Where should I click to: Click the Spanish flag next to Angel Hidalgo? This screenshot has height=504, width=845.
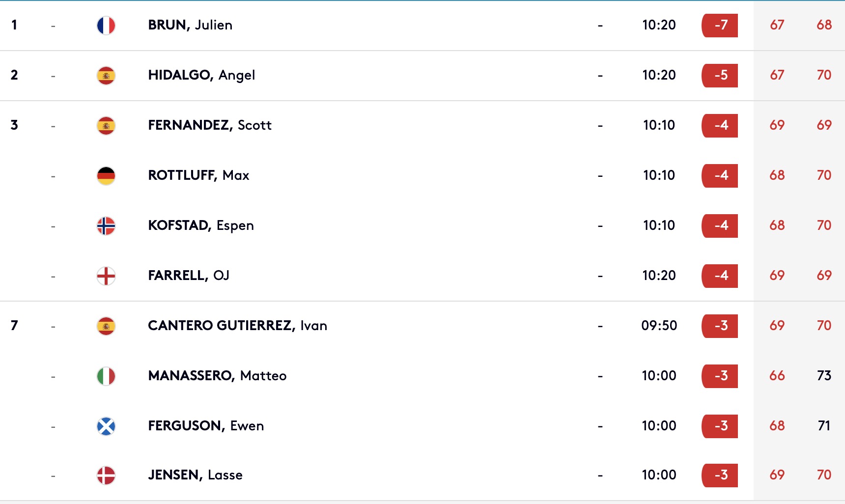[106, 76]
